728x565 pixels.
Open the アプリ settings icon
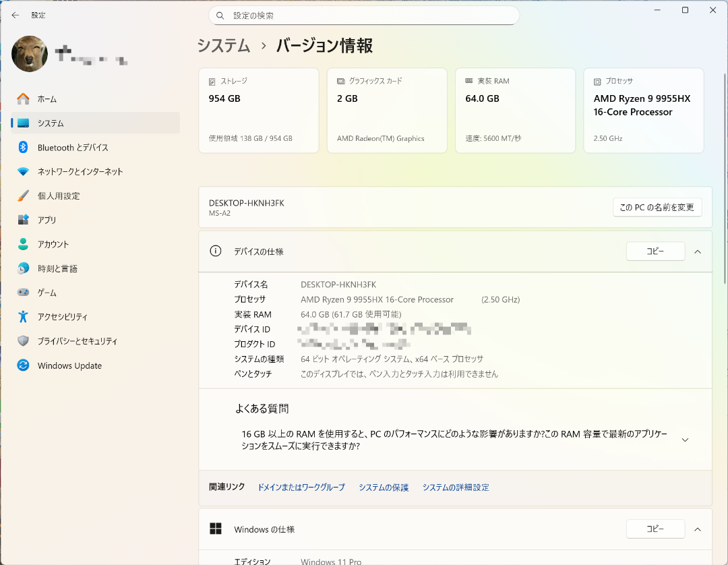pyautogui.click(x=23, y=220)
